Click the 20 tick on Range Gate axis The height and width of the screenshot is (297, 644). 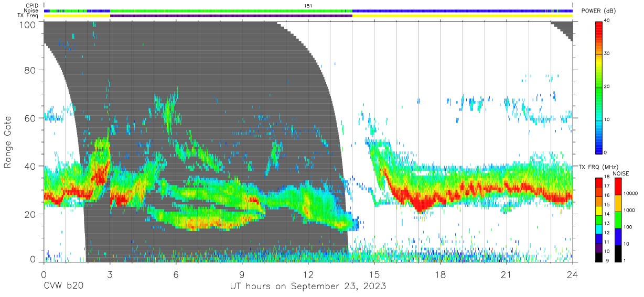[30, 214]
